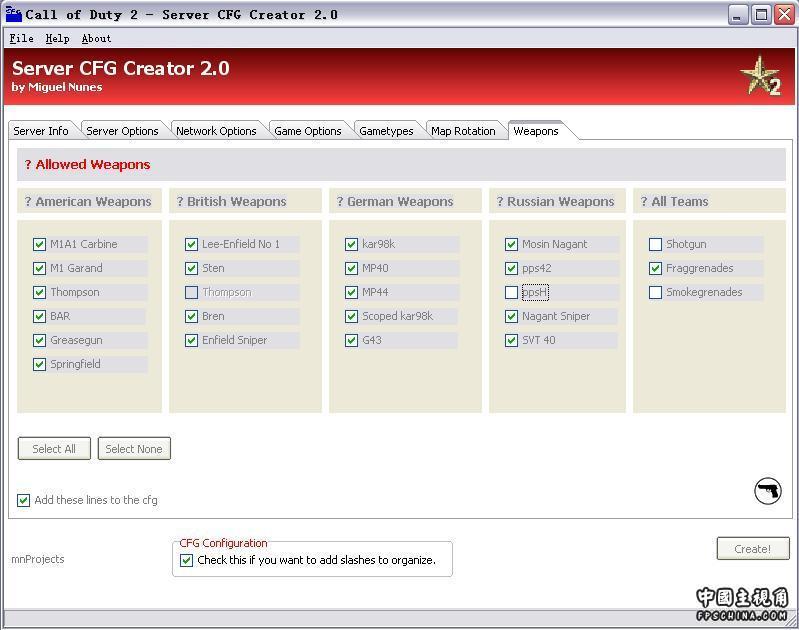Uncheck the Fraggrenades checkbox
Image resolution: width=799 pixels, height=630 pixels.
click(x=655, y=268)
